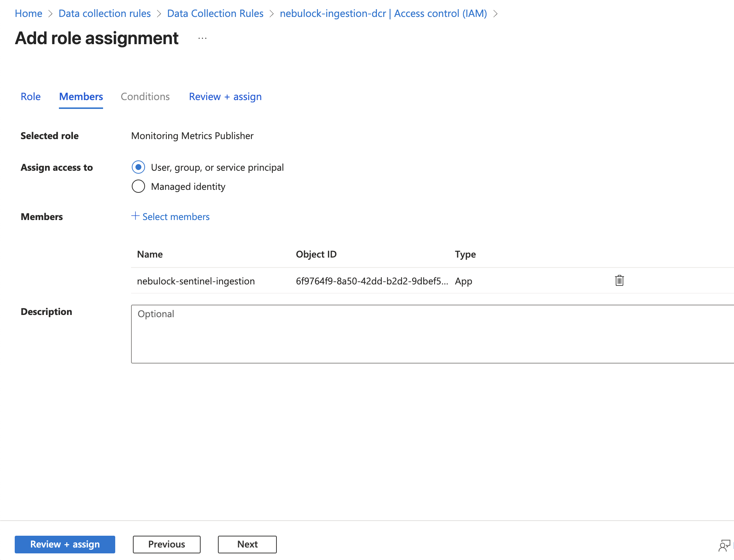Click the Select members link
734x560 pixels.
coord(176,217)
